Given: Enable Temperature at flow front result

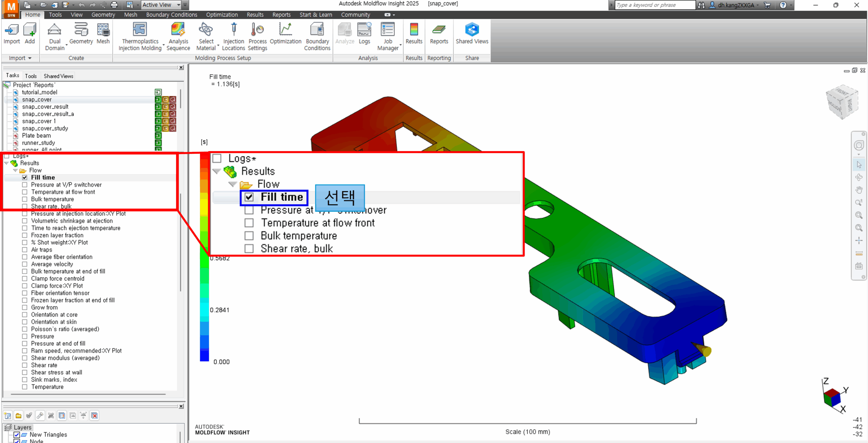Looking at the screenshot, I should coord(25,192).
